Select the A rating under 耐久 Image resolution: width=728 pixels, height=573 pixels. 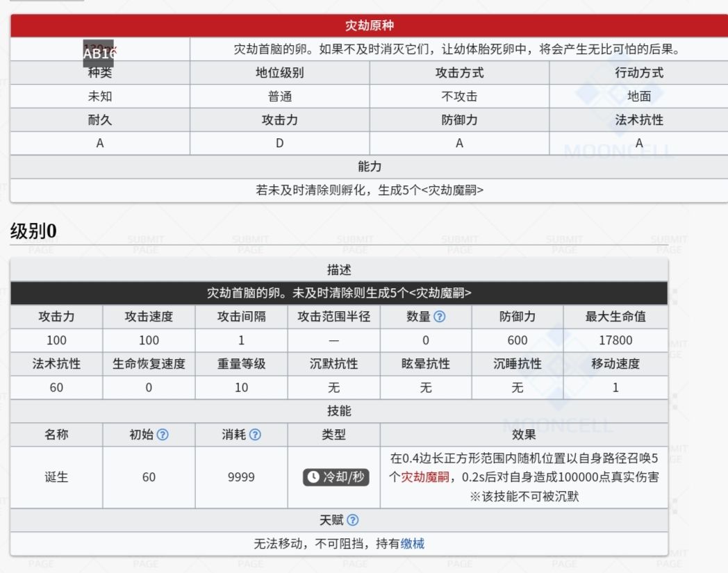coord(100,144)
